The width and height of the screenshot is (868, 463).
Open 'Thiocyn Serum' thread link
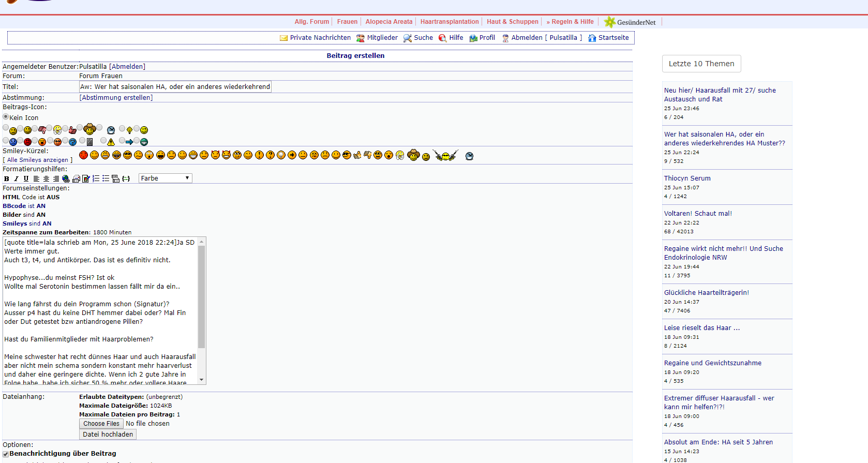(687, 178)
